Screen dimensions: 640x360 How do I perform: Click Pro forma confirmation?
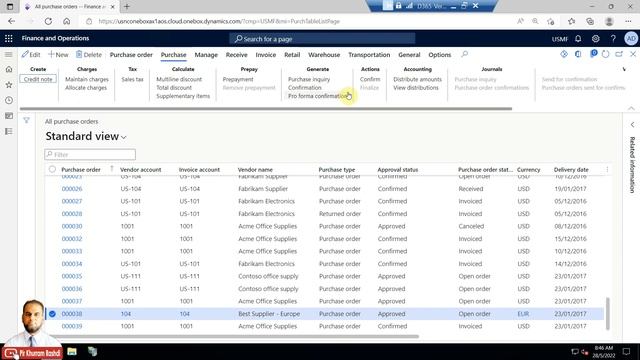pyautogui.click(x=318, y=96)
